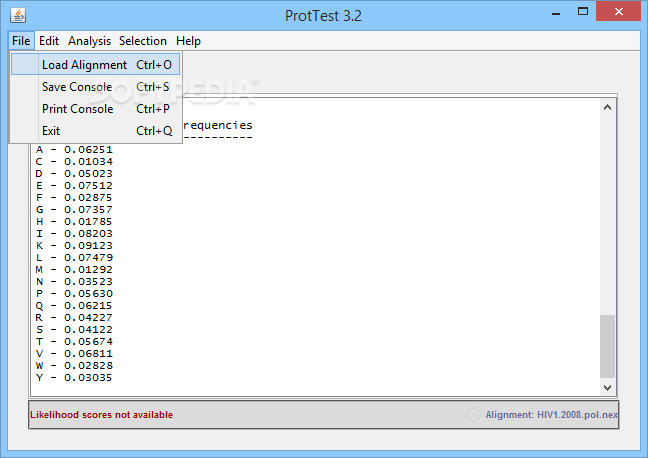Open the Selection menu
The height and width of the screenshot is (458, 648).
[143, 41]
